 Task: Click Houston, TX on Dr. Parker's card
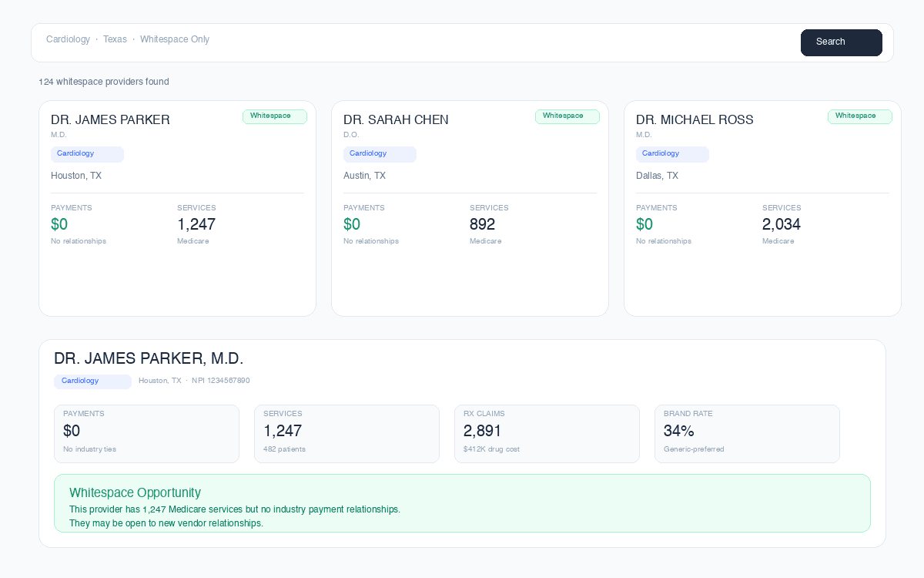click(x=75, y=176)
